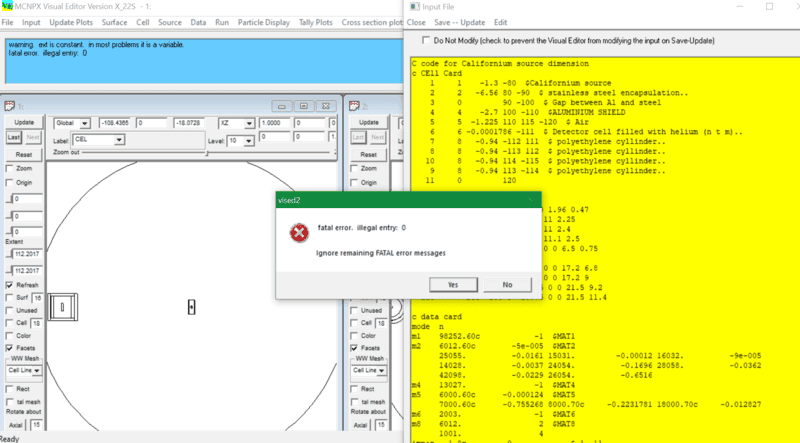800x443 pixels.
Task: Click plot window 2 title icon
Action: click(x=351, y=105)
